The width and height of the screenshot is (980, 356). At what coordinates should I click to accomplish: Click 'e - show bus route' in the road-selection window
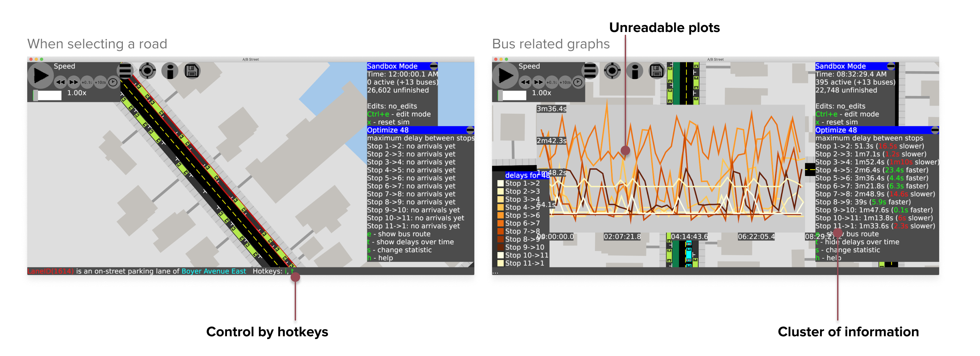tap(399, 234)
